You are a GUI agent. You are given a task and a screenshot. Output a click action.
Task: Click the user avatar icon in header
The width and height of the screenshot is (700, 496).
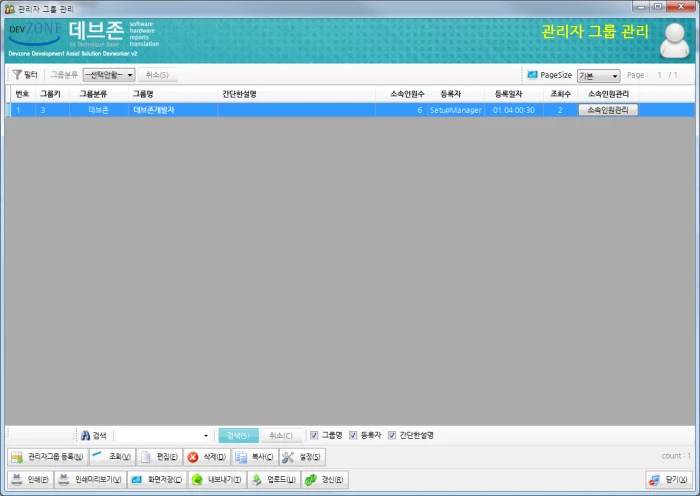pyautogui.click(x=675, y=40)
